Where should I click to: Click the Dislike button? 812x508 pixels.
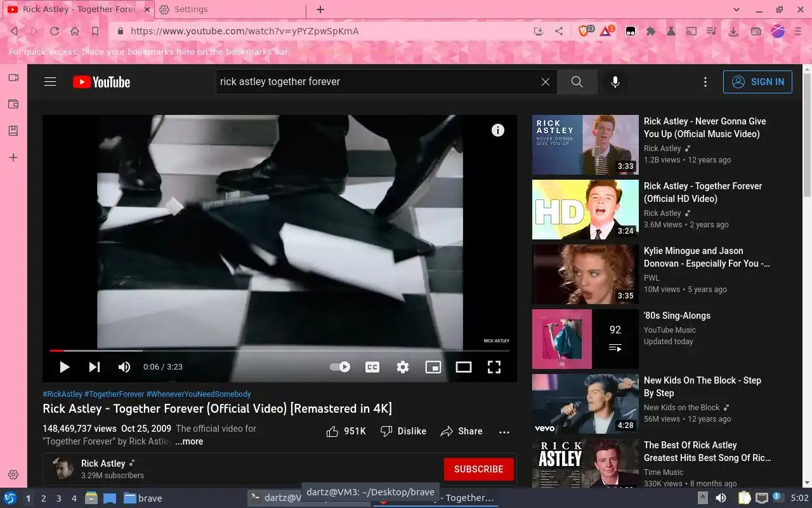pos(403,431)
